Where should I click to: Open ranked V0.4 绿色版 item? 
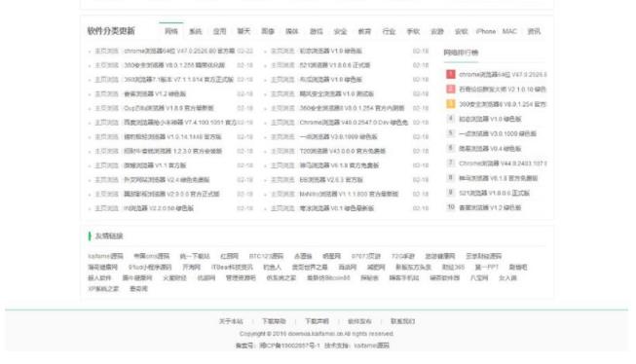pos(490,149)
